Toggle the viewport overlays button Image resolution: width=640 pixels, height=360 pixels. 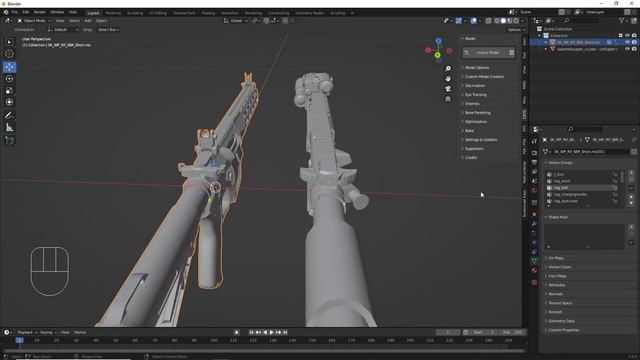473,20
